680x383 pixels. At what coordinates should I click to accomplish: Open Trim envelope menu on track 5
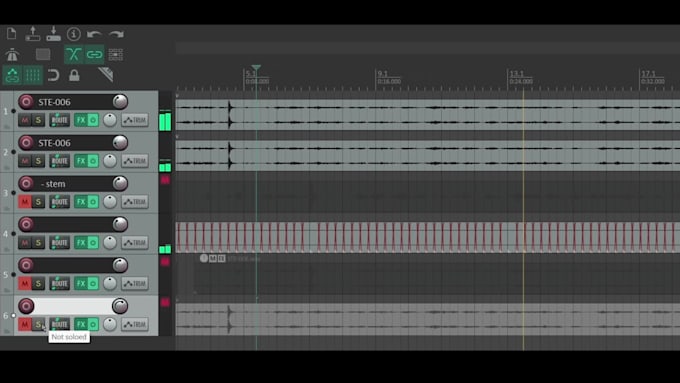coord(135,283)
